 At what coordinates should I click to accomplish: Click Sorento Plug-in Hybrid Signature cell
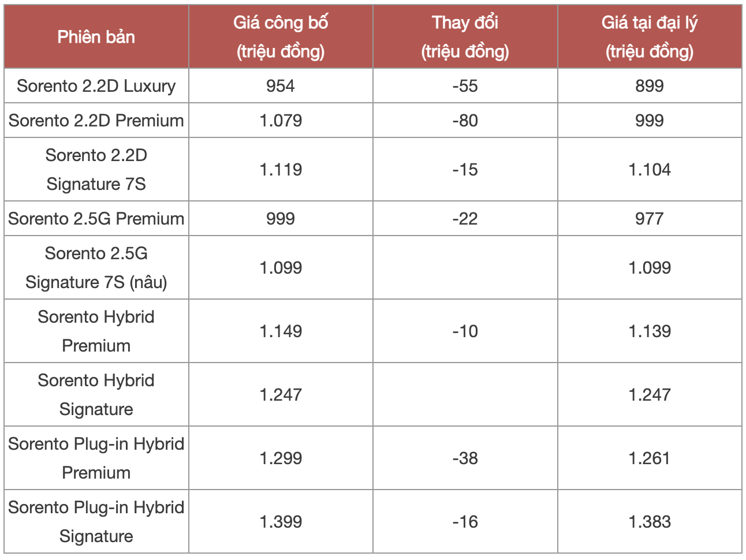(96, 522)
